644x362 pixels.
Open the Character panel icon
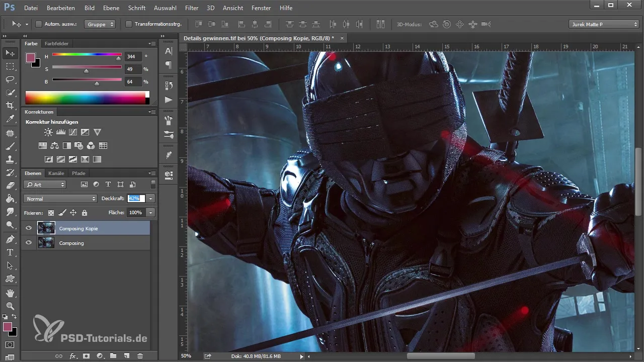click(169, 51)
